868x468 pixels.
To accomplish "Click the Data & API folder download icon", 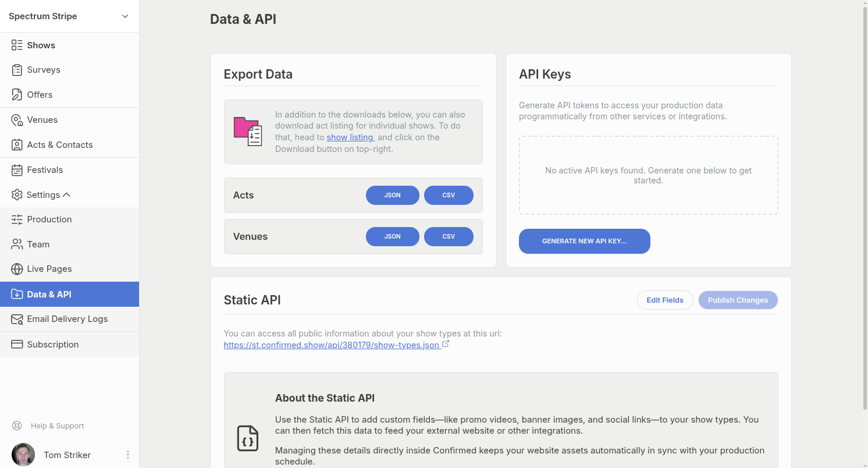I will 17,295.
